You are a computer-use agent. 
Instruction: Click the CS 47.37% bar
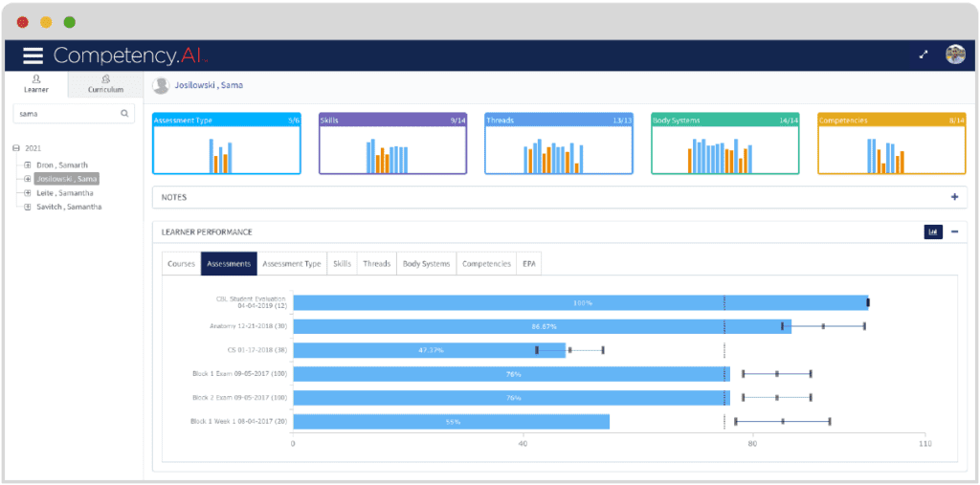point(430,350)
